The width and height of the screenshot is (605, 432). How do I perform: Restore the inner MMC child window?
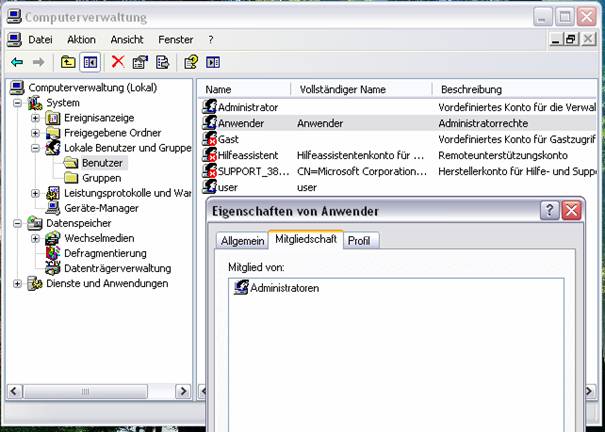[x=571, y=39]
